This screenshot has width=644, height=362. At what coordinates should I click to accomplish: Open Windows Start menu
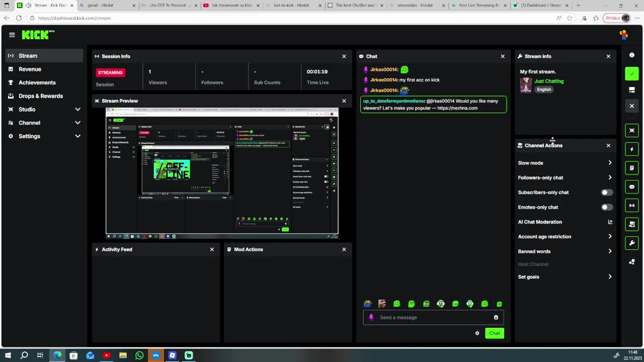tap(8, 355)
